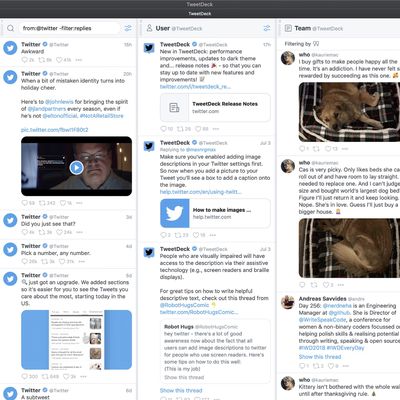Open Twitter avatar on 'Awkward' tweet
This screenshot has width=400, height=400.
coord(10,48)
